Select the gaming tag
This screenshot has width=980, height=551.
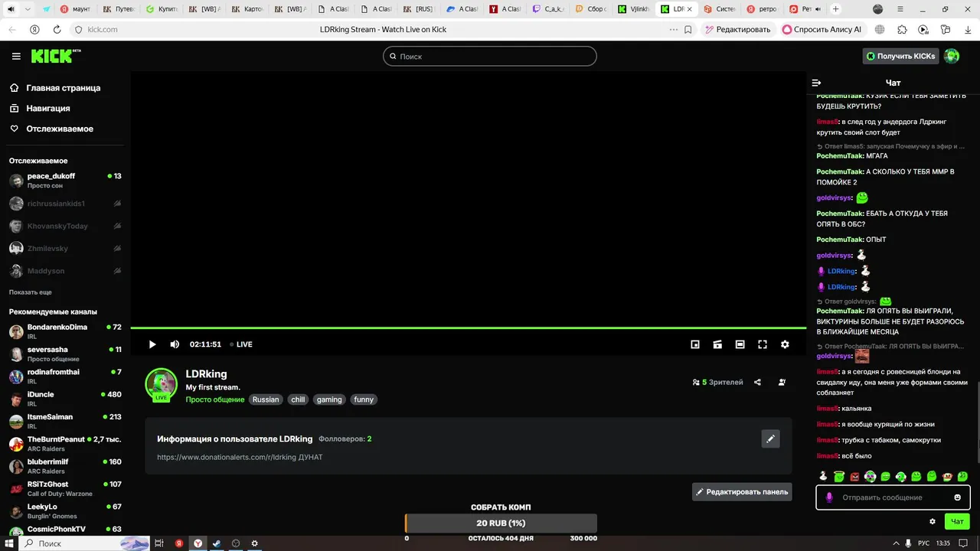[x=329, y=399]
